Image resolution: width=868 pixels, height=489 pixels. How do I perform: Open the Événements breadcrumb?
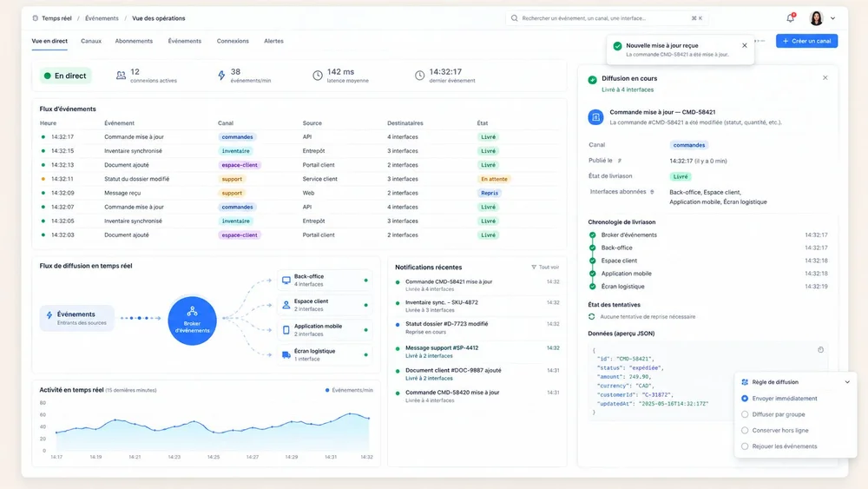click(x=102, y=18)
